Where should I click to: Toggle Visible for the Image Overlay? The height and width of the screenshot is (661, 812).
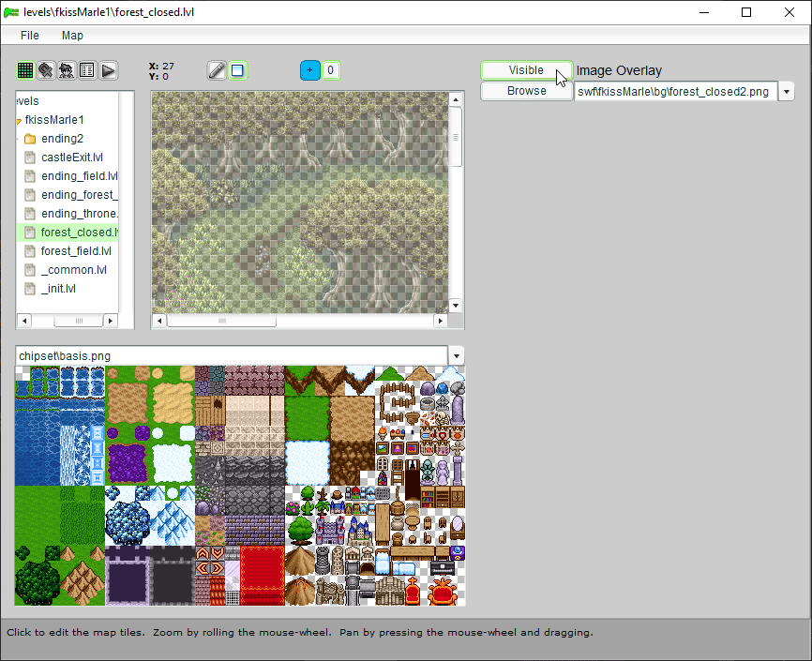[526, 69]
